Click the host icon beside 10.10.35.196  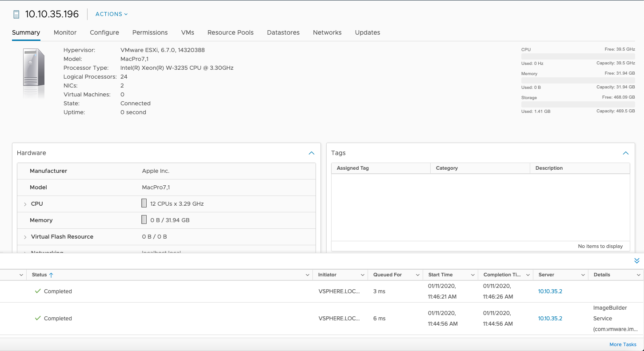(x=16, y=14)
